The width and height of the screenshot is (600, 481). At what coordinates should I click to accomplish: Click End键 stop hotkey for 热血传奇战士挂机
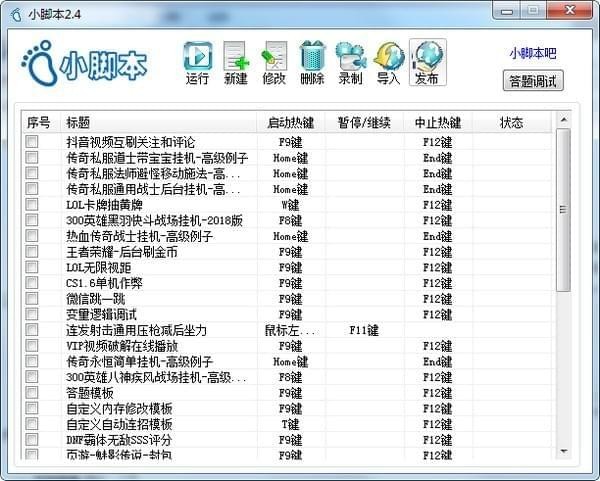coord(437,236)
